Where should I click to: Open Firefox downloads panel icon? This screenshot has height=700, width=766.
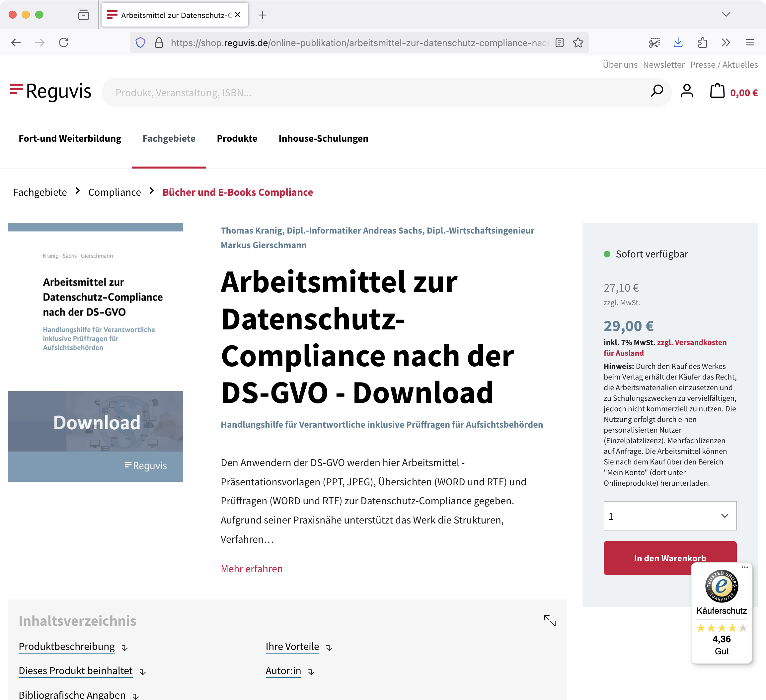click(x=678, y=42)
